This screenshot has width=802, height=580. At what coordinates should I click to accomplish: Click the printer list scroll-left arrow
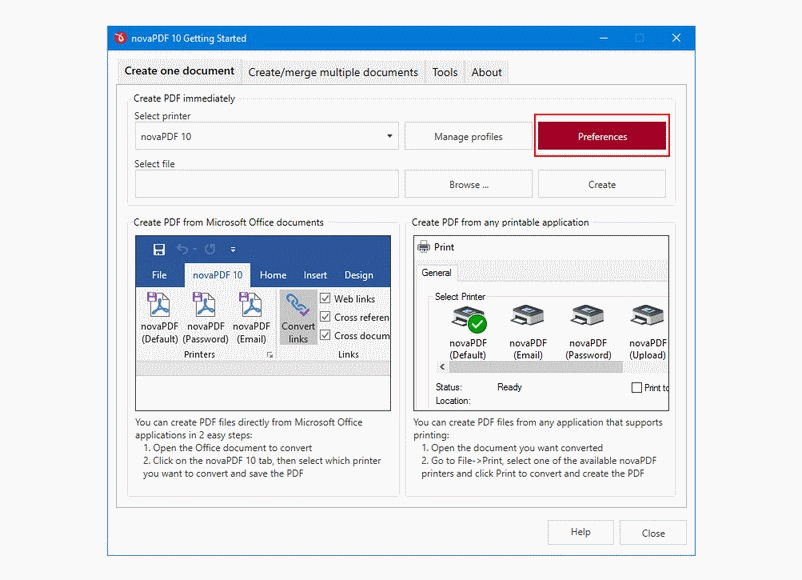pos(442,367)
